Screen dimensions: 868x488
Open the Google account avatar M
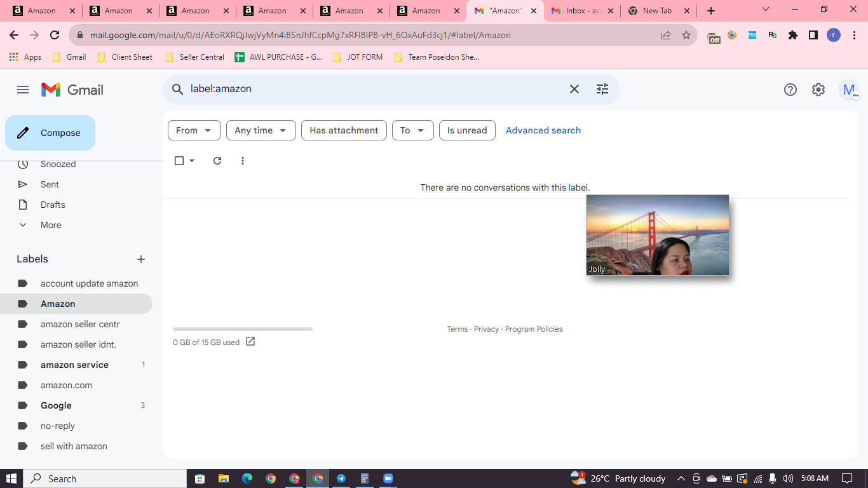coord(849,90)
